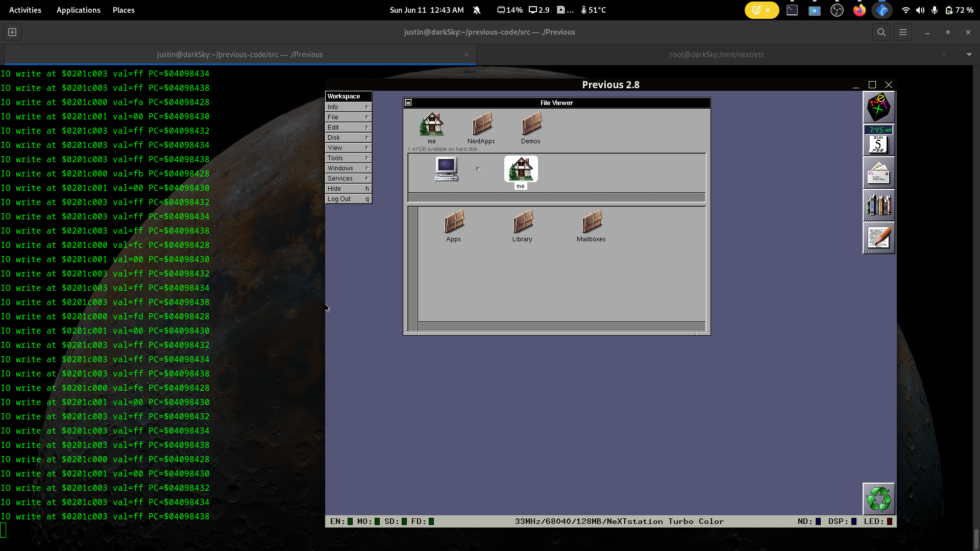Expand the Info submenu
This screenshot has height=551, width=980.
point(349,107)
